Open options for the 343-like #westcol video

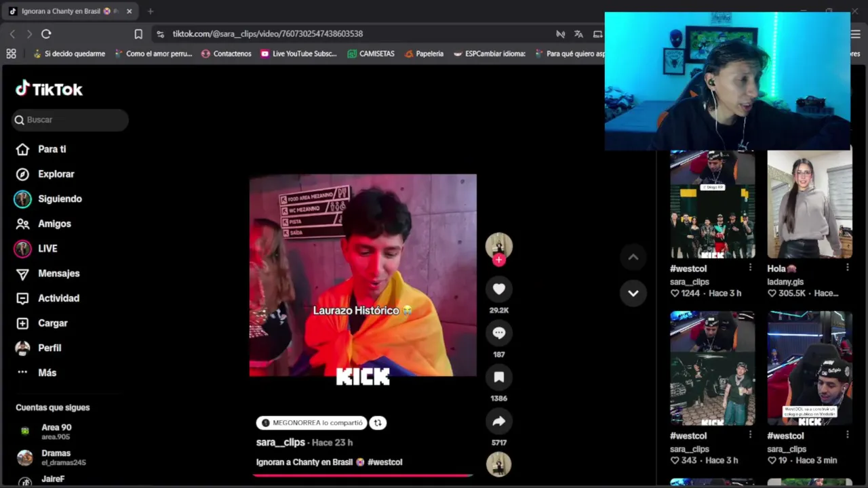(x=750, y=435)
